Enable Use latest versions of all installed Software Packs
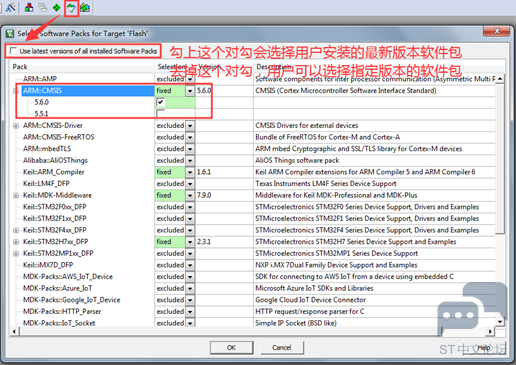 tap(13, 51)
